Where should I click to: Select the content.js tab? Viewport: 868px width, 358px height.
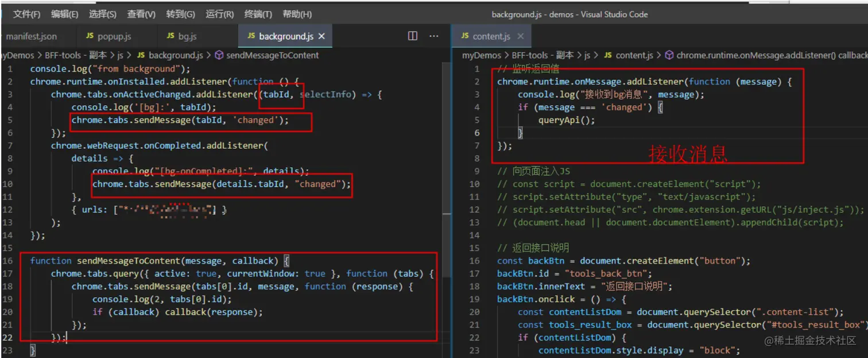click(491, 36)
